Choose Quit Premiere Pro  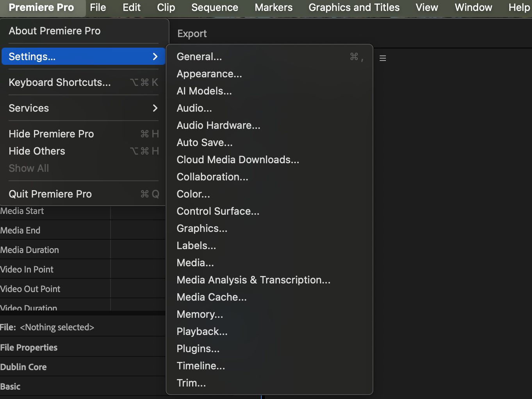pyautogui.click(x=50, y=194)
